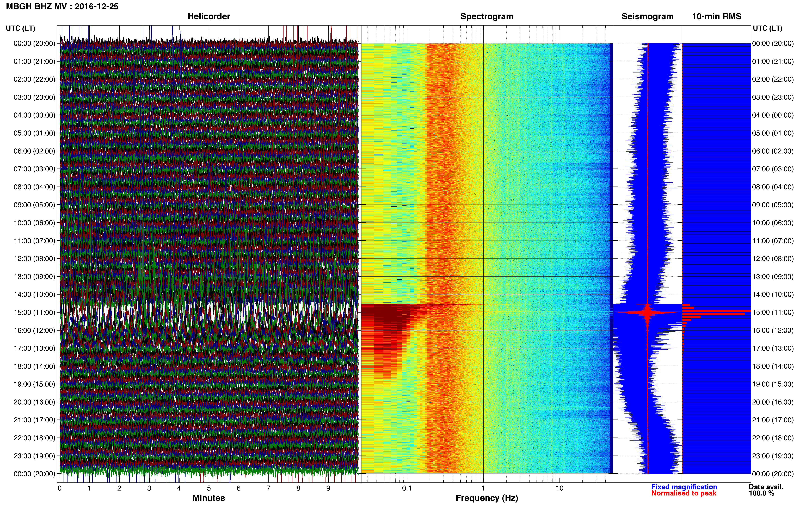Click '04:00 (00:00)' on the Helicorder time axis
Viewport: 812px width, 508px height.
pos(34,115)
